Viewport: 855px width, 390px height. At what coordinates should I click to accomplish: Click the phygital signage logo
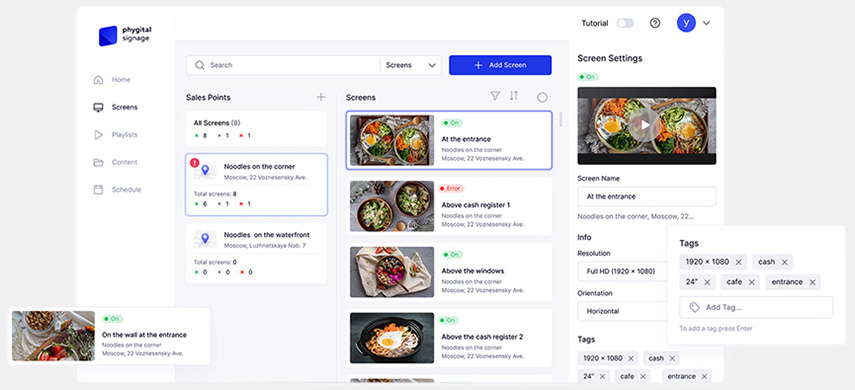124,35
